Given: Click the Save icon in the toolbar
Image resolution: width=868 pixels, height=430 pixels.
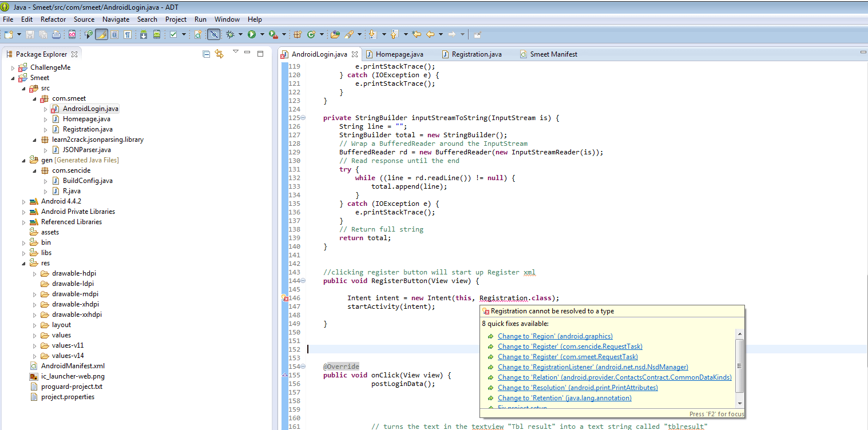Looking at the screenshot, I should coord(30,35).
